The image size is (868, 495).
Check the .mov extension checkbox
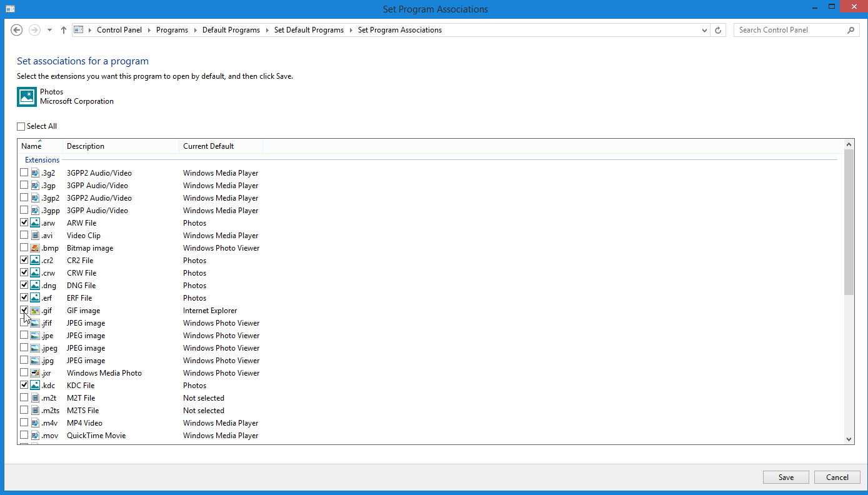[24, 435]
